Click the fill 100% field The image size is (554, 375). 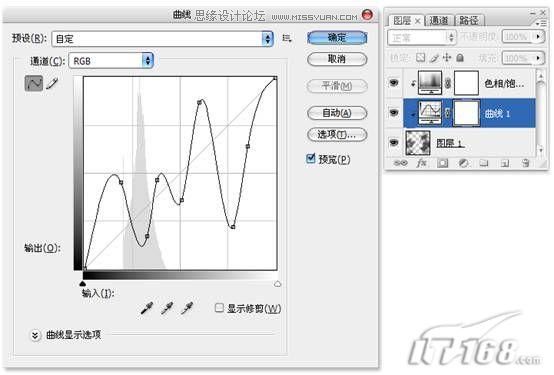(517, 58)
